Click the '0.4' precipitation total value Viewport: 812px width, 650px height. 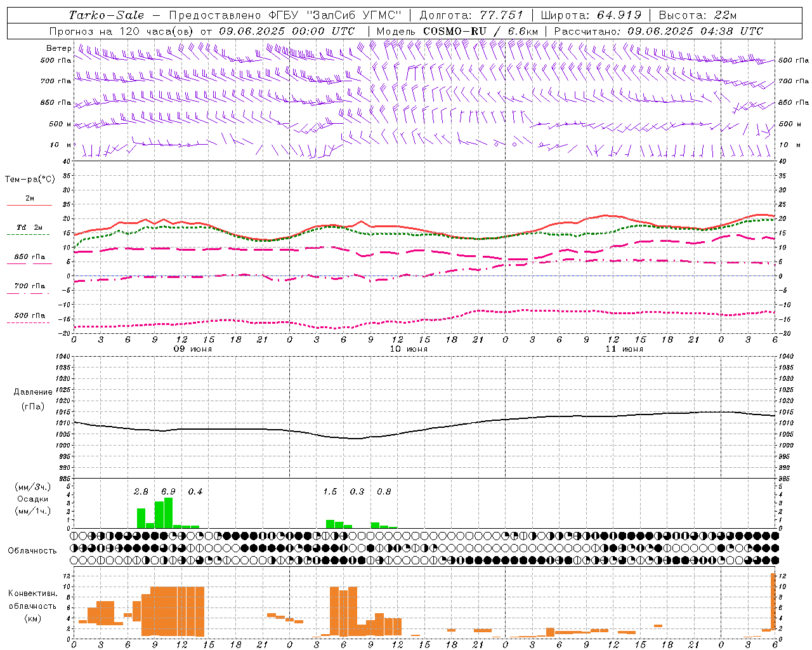pos(195,491)
